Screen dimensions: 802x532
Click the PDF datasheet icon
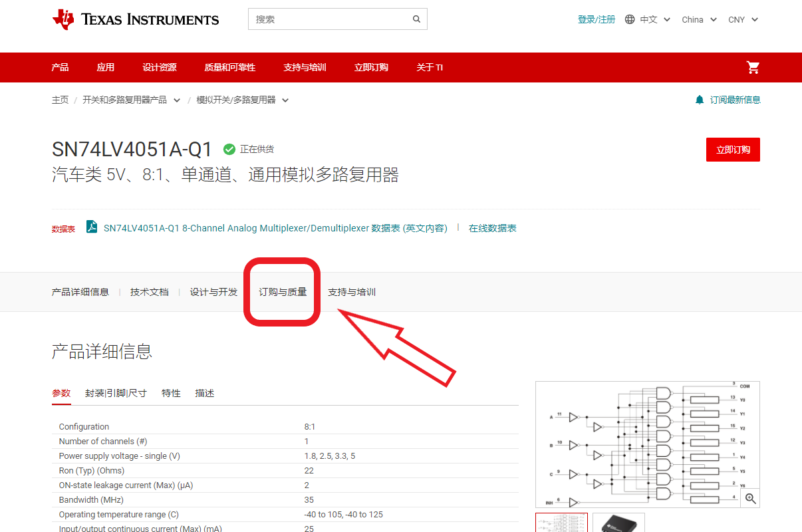point(92,227)
